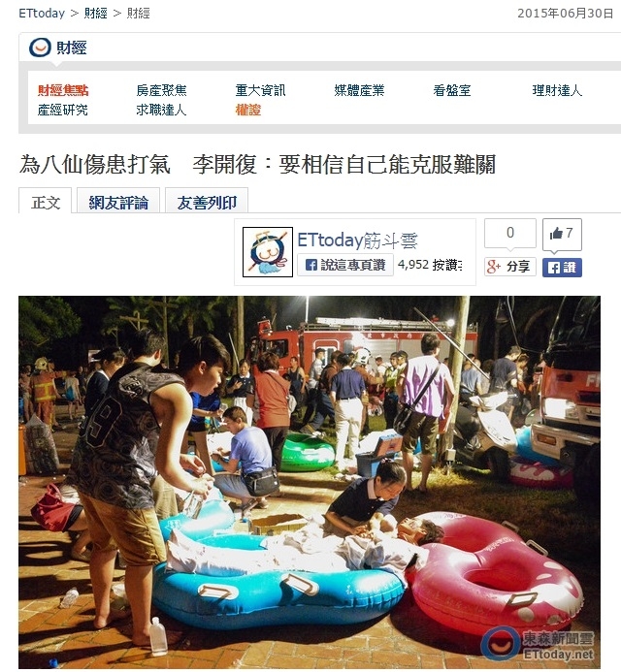The image size is (621, 672).
Task: Open the 重大資訊 category
Action: tap(260, 90)
